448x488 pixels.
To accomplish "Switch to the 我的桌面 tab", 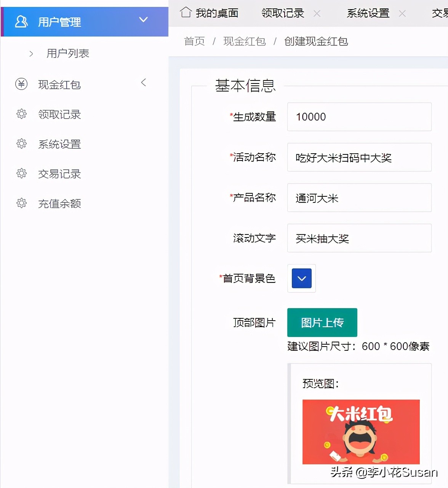I will tap(216, 13).
